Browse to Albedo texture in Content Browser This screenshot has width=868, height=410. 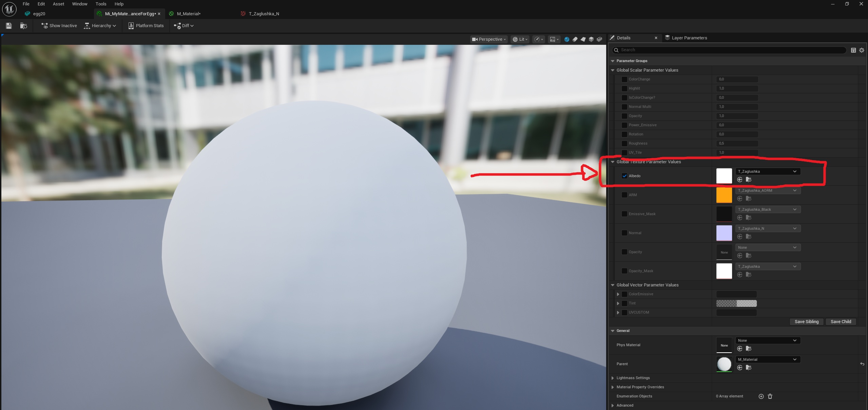coord(749,180)
